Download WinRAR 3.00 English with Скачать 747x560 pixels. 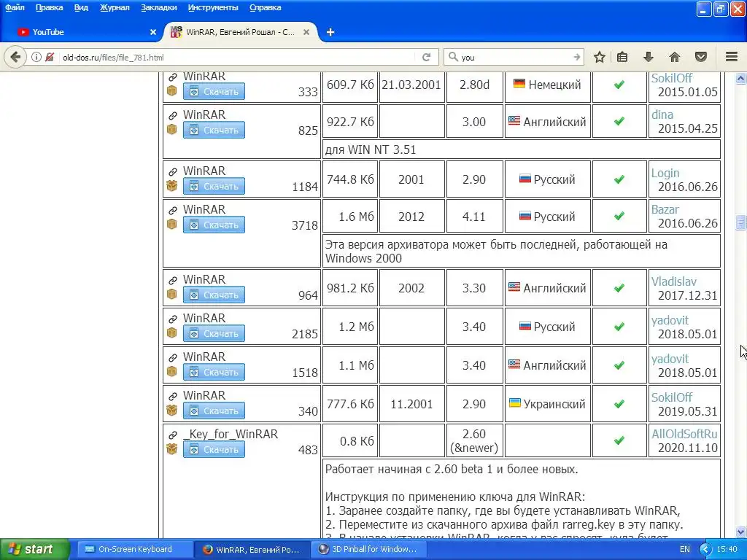pos(214,130)
